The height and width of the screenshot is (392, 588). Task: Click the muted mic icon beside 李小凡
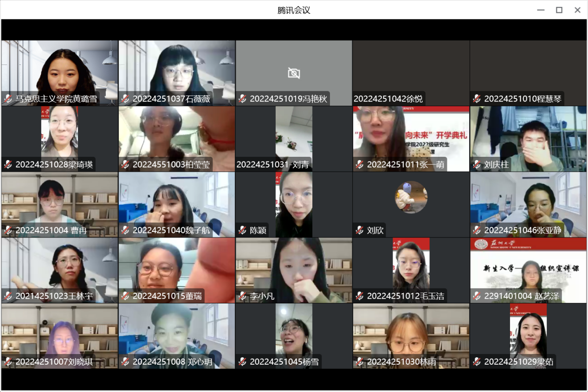(x=242, y=296)
